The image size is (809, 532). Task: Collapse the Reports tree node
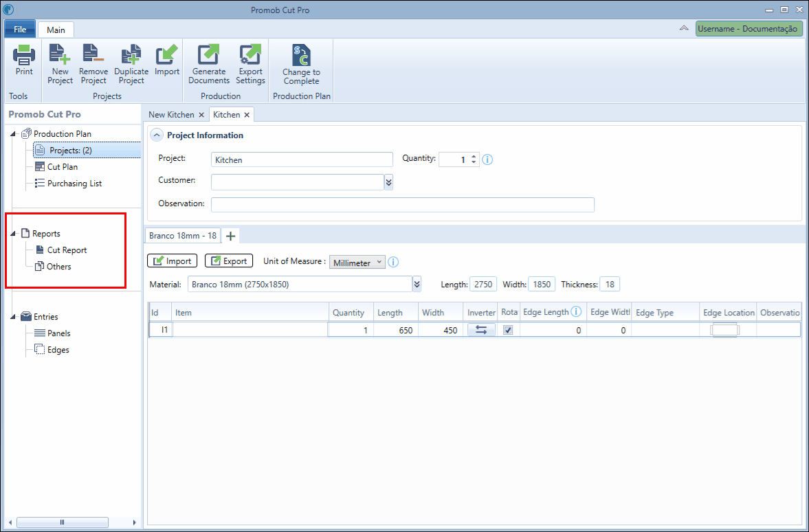coord(14,234)
